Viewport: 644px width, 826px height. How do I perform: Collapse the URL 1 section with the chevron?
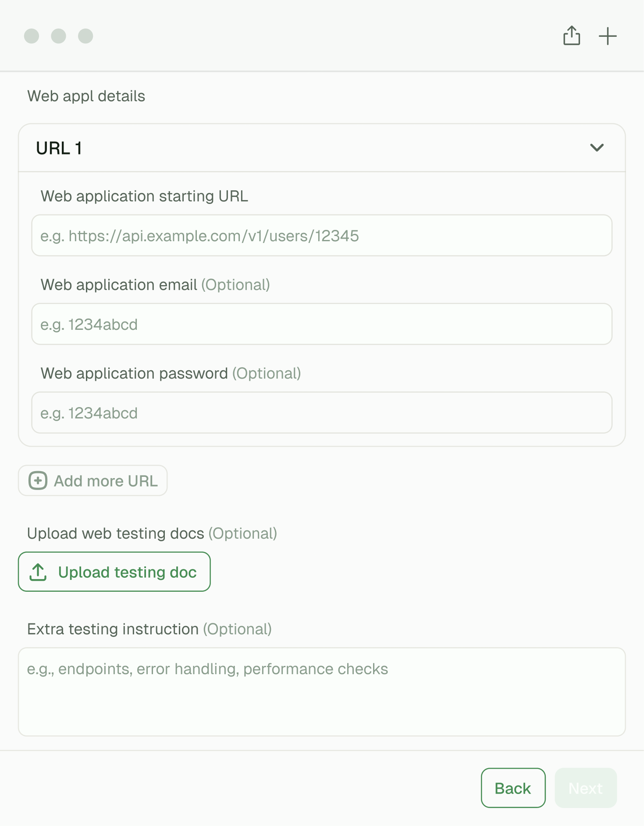(597, 148)
